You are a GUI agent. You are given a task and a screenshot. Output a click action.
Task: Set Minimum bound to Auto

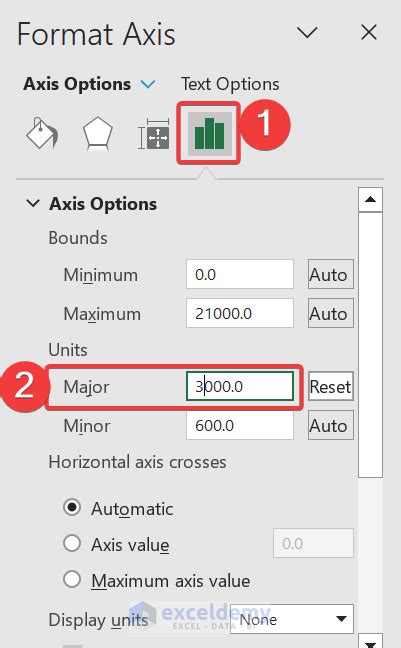click(x=331, y=274)
